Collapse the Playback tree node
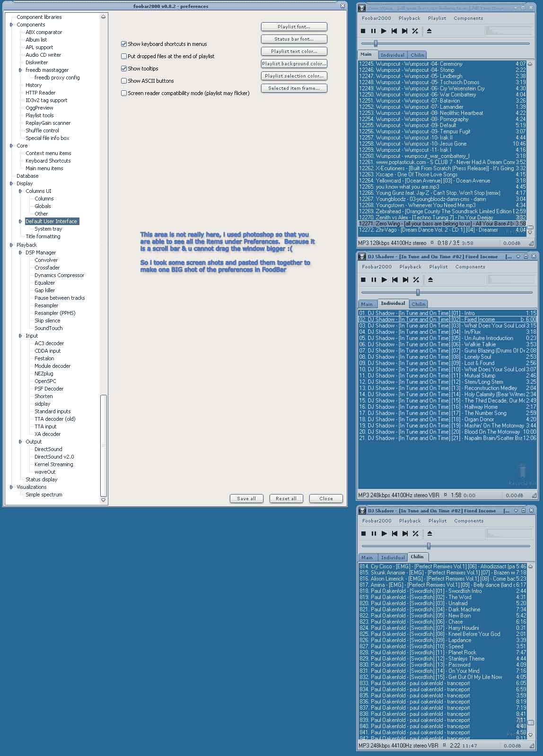 [11, 245]
